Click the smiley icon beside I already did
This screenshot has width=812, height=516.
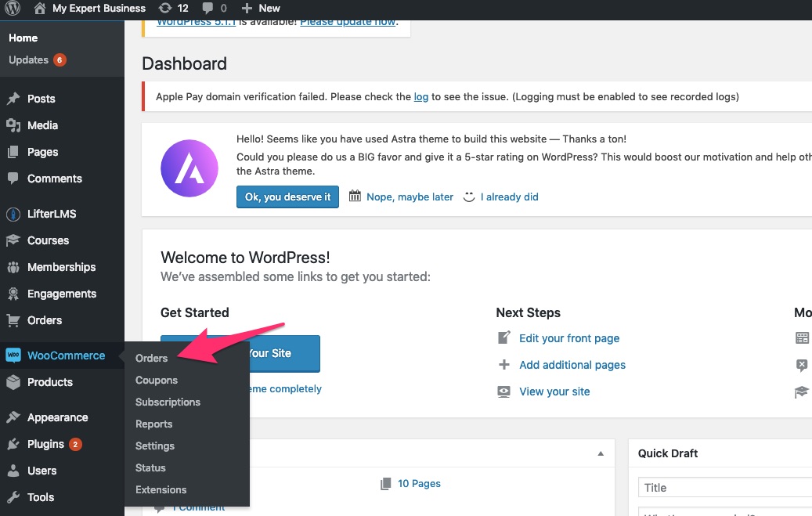coord(469,197)
